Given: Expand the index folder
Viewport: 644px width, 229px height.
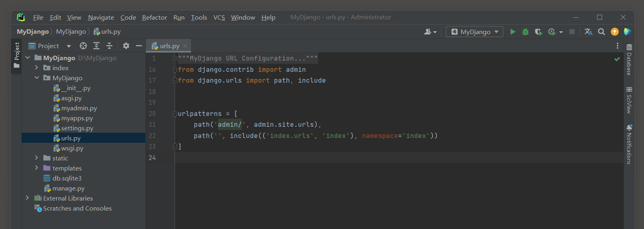Looking at the screenshot, I should [36, 68].
